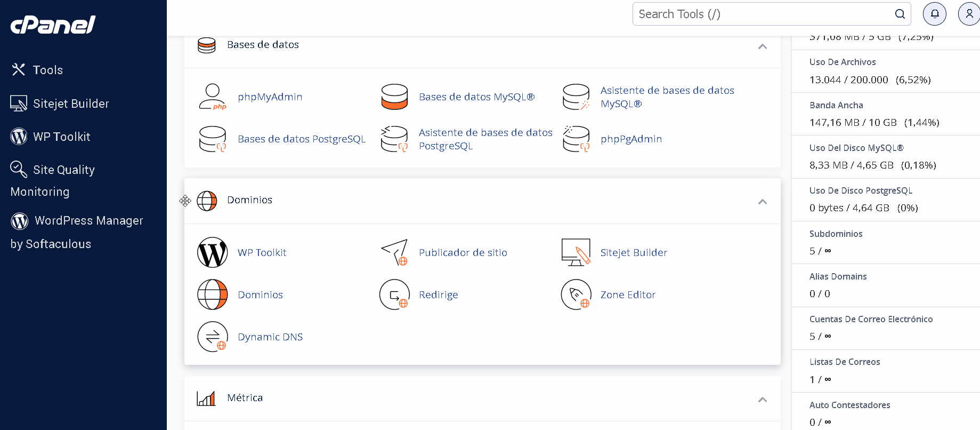Collapse the Bases de datos section
The image size is (980, 430).
click(x=763, y=46)
